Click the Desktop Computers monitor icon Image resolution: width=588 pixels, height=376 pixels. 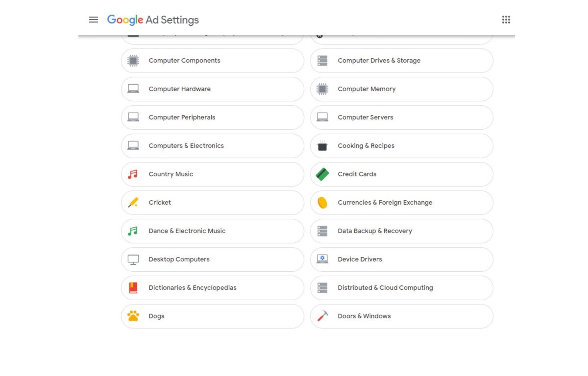pos(133,259)
